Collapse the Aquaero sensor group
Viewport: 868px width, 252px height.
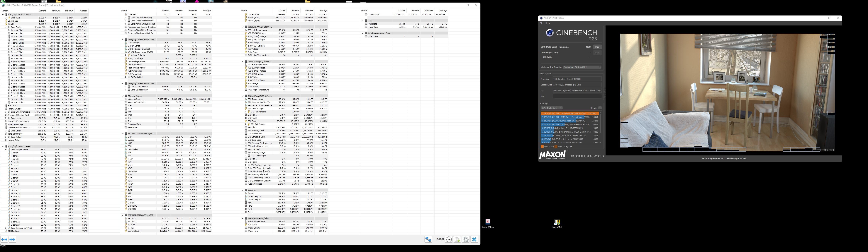[242, 190]
